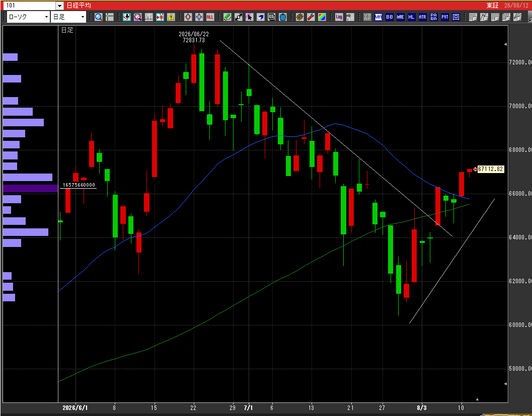Viewport: 532px width, 416px height.
Task: Toggle the crosshair cursor icon
Action: click(x=110, y=17)
